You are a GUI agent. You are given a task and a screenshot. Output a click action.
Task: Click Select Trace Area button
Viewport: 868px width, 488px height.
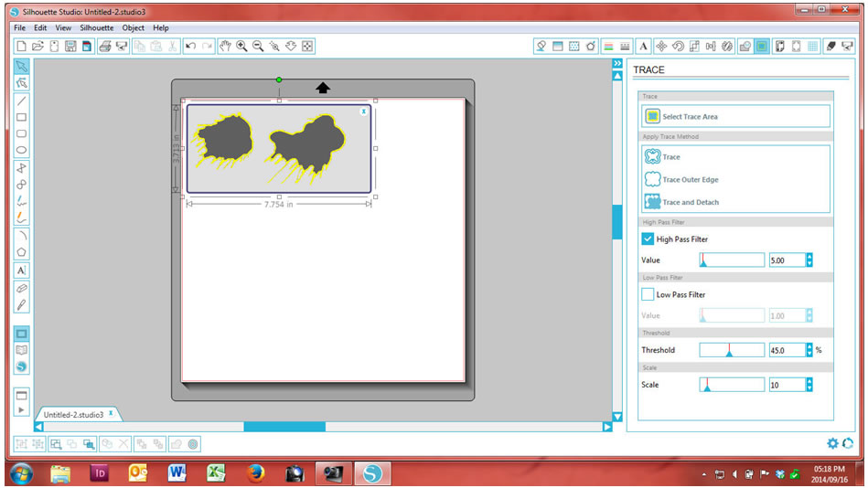[735, 116]
